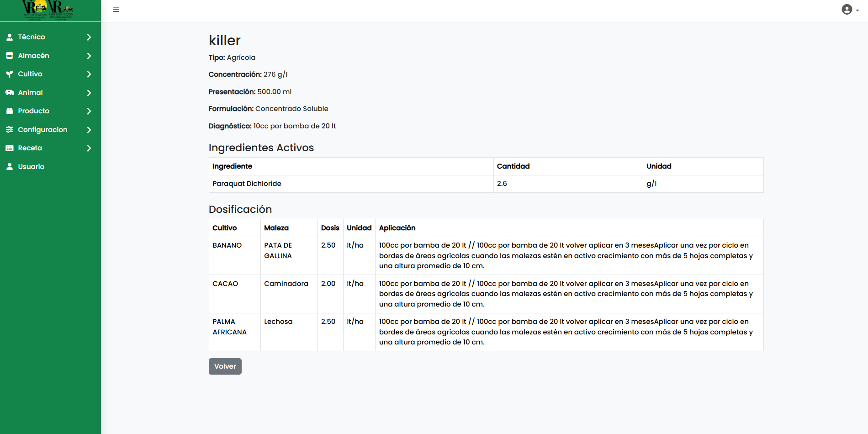Click the PALMA AFRICANA crop cell

click(235, 332)
